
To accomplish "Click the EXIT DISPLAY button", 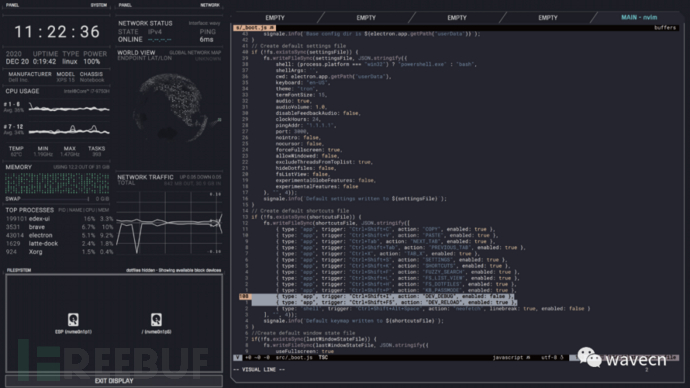I will coord(114,381).
